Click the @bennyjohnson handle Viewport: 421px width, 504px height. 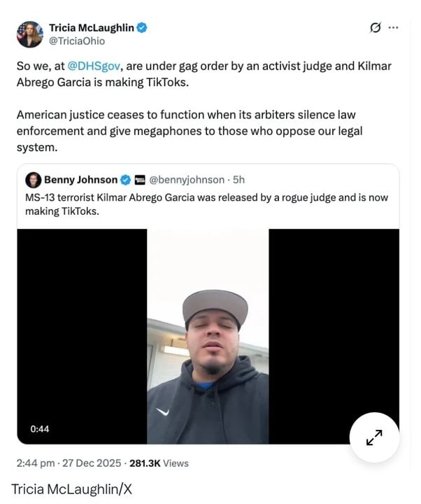(187, 180)
